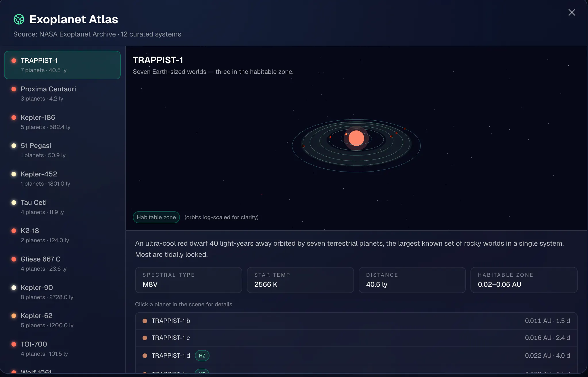Click 'Click a planet in the scene' hint
This screenshot has height=377, width=588.
[184, 304]
